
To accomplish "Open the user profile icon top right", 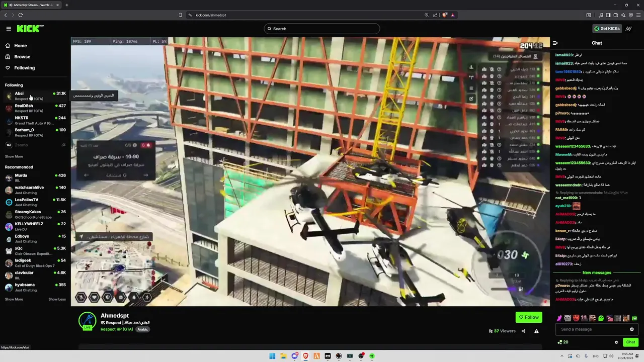I will [x=629, y=29].
